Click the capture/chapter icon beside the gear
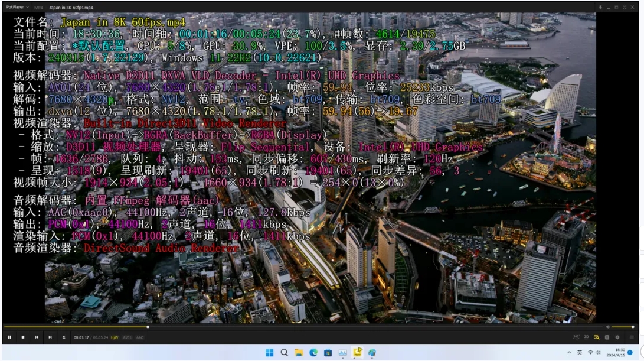This screenshot has height=361, width=644. point(607,337)
